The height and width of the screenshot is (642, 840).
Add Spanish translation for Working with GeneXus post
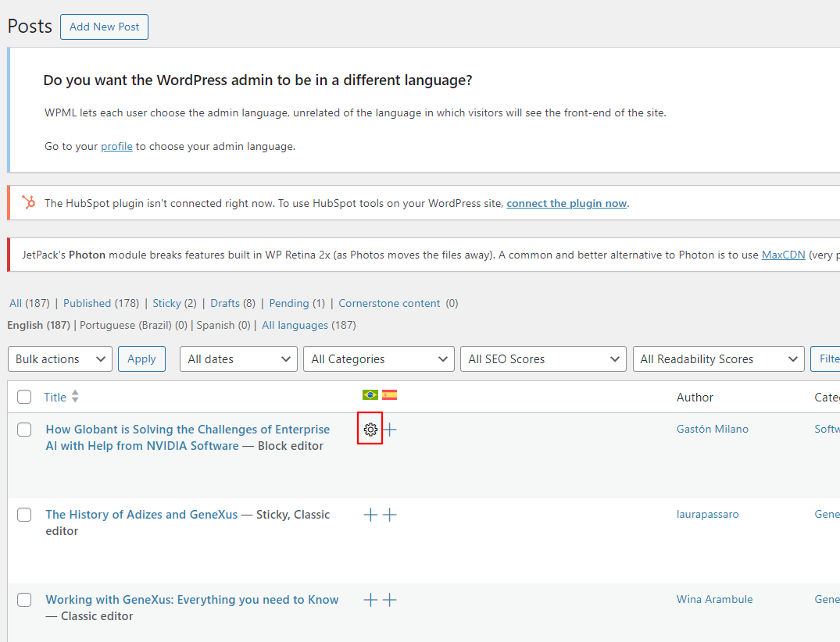point(390,600)
